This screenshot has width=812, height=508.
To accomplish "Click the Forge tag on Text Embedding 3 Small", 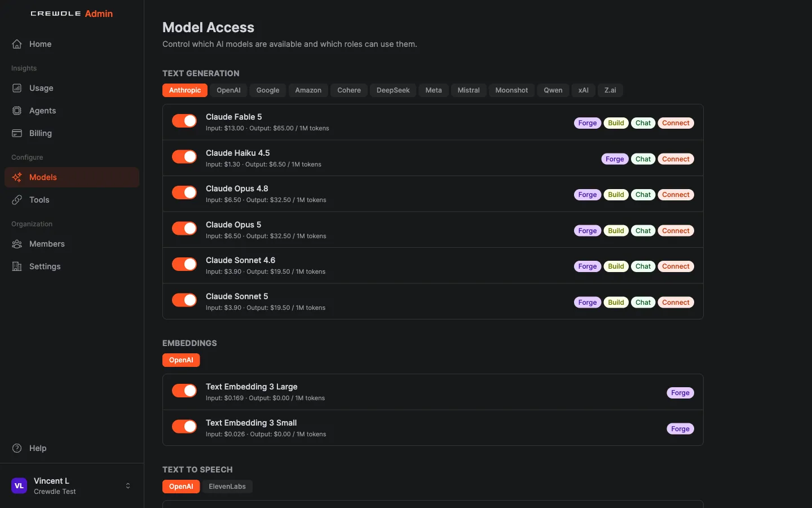I will 681,429.
